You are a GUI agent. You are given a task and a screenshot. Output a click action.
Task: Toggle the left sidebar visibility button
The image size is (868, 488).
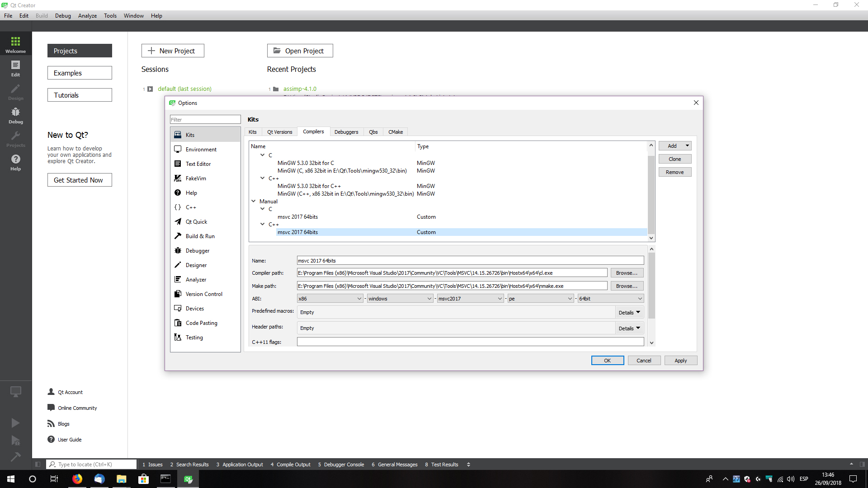click(x=38, y=464)
